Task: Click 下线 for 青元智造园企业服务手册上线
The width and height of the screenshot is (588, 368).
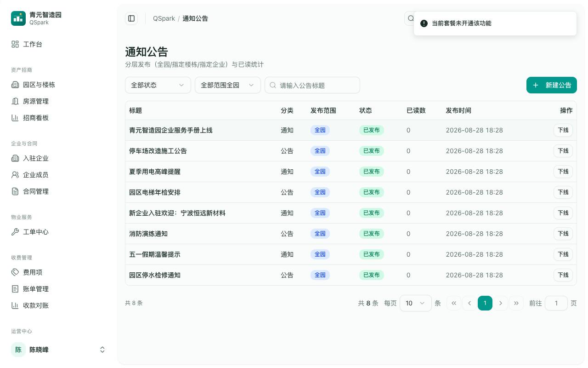Action: (563, 130)
